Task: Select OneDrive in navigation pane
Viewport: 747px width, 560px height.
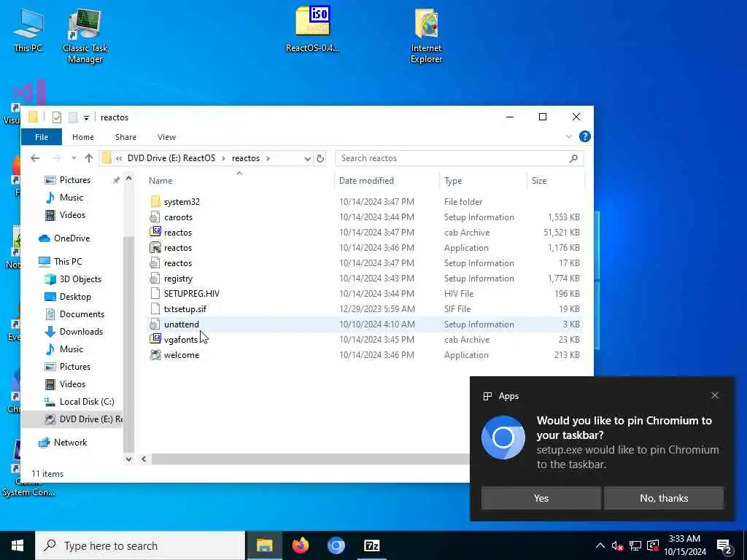Action: [x=71, y=238]
